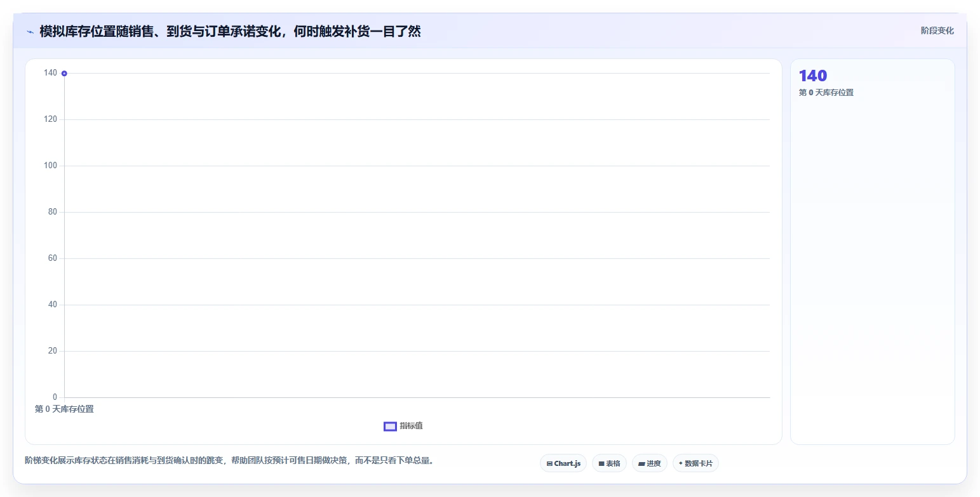Click the 阶段变化 label in header
Viewport: 980px width, 497px height.
click(x=937, y=30)
